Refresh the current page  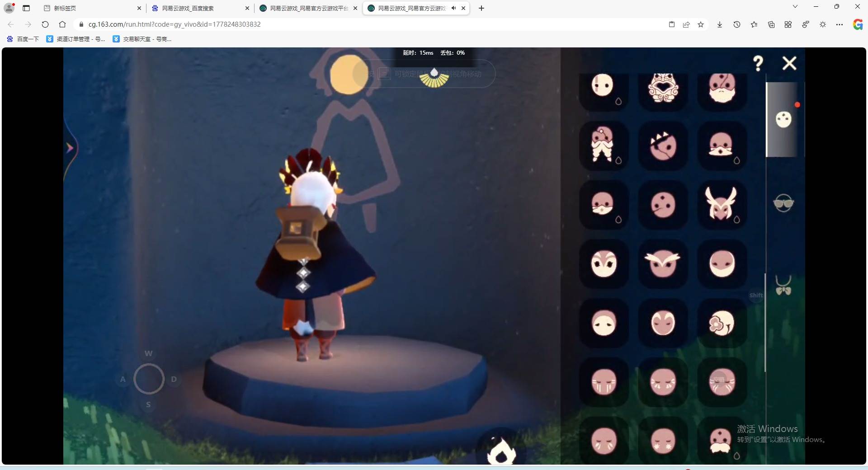(x=45, y=24)
